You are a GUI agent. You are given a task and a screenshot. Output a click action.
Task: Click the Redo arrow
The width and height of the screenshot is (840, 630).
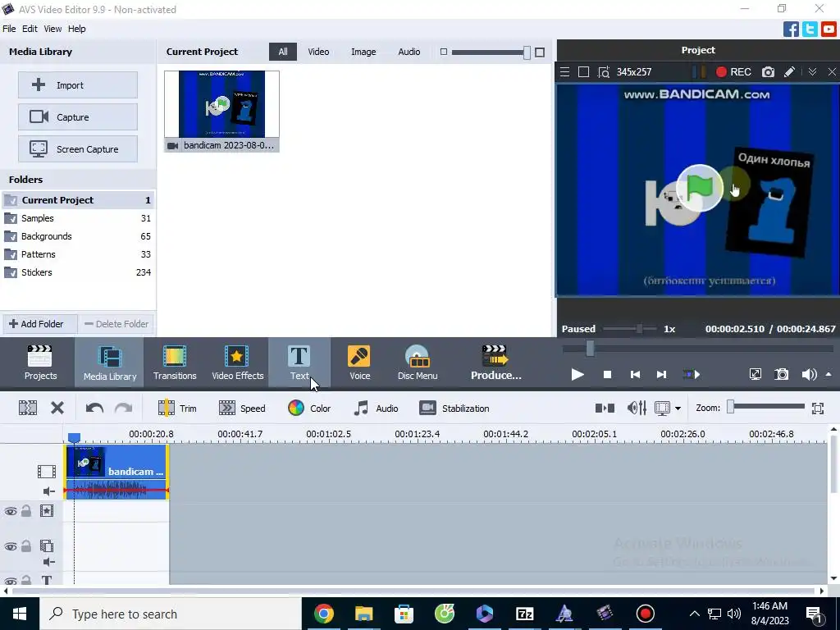click(x=123, y=409)
